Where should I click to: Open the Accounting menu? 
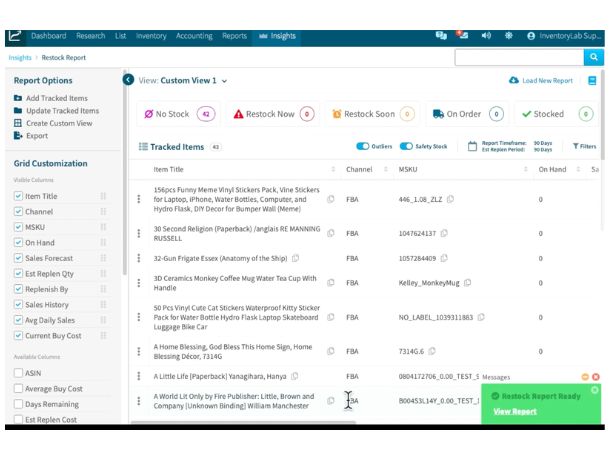[194, 36]
